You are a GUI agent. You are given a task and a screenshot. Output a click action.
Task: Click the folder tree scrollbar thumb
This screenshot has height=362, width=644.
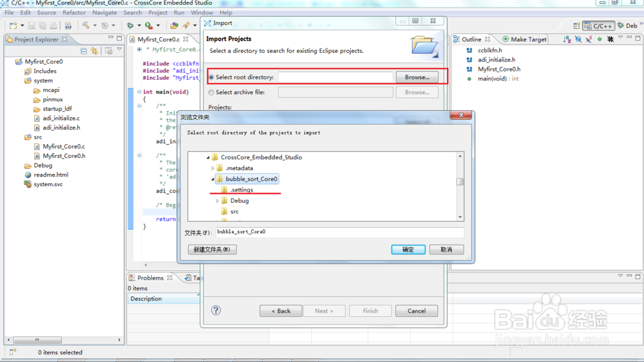point(460,182)
